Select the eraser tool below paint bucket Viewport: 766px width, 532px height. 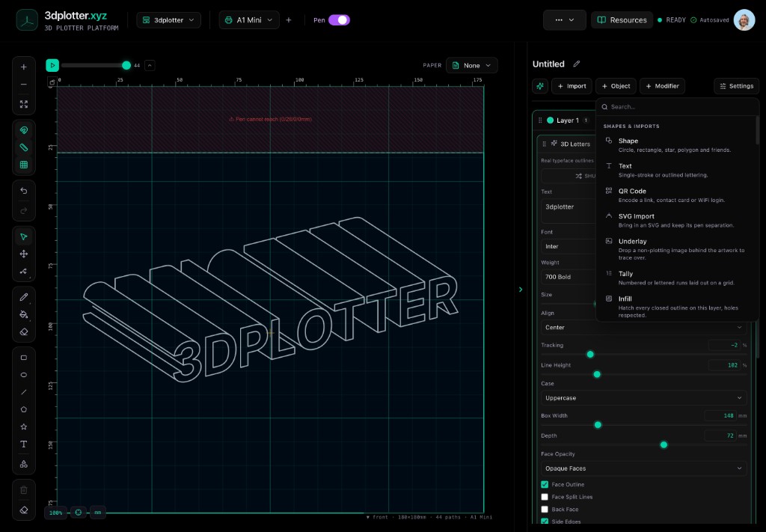[23, 331]
